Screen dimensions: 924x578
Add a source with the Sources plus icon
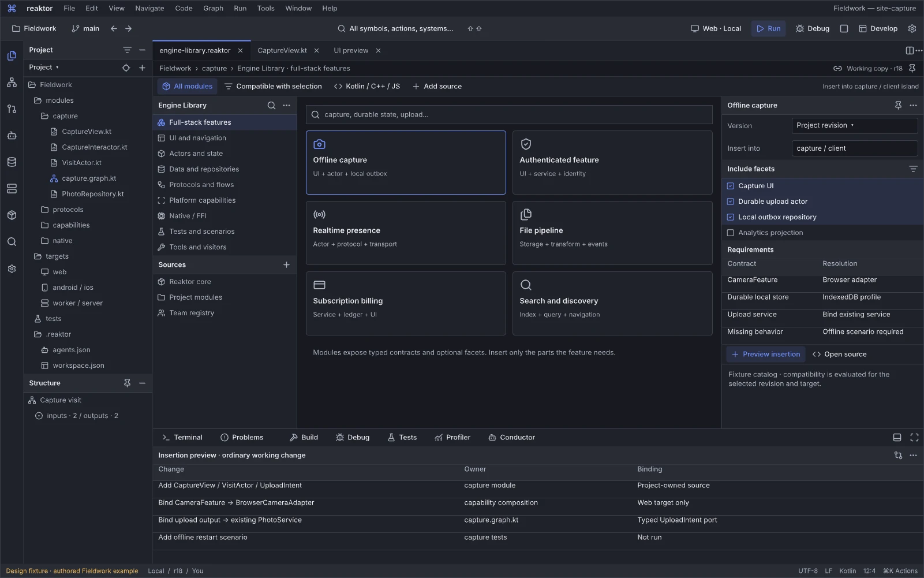(x=286, y=264)
